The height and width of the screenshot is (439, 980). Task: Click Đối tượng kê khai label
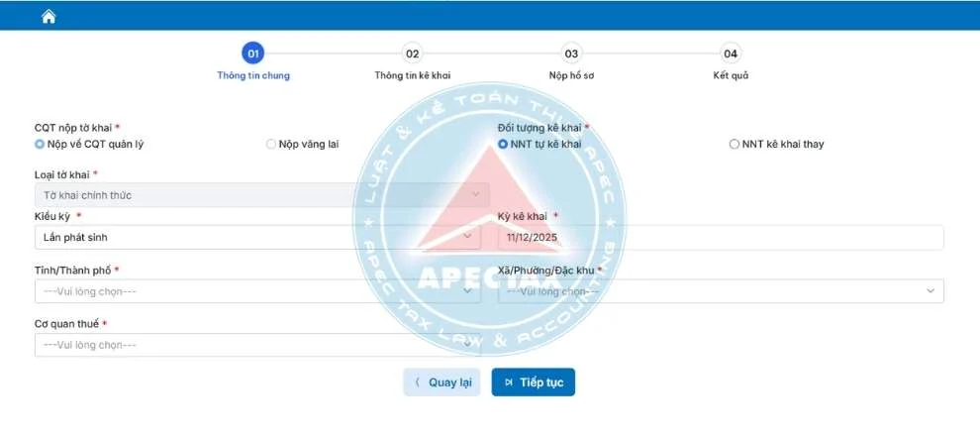click(540, 128)
